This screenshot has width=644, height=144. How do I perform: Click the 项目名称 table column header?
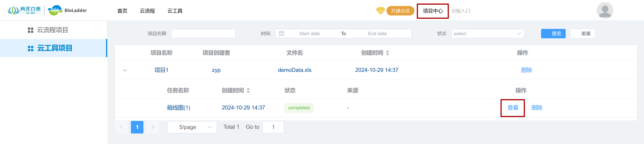[161, 53]
